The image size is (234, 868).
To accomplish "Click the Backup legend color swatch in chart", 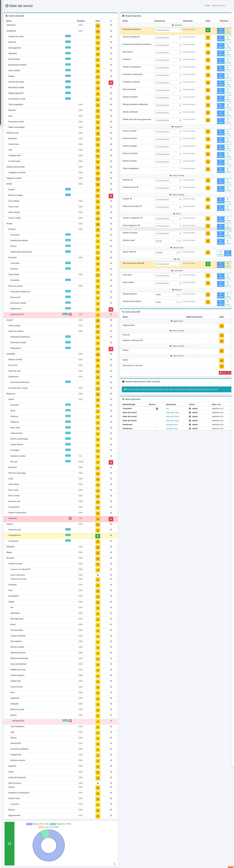I will pyautogui.click(x=29, y=824).
